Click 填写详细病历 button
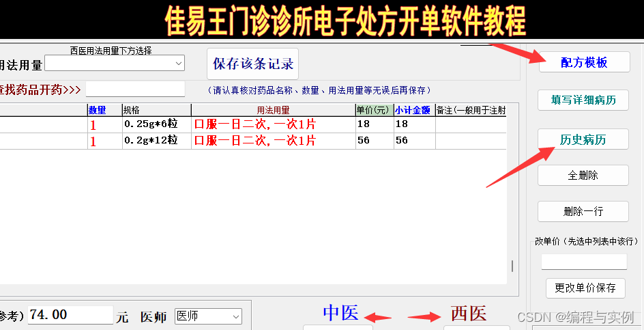This screenshot has width=644, height=330. [583, 100]
